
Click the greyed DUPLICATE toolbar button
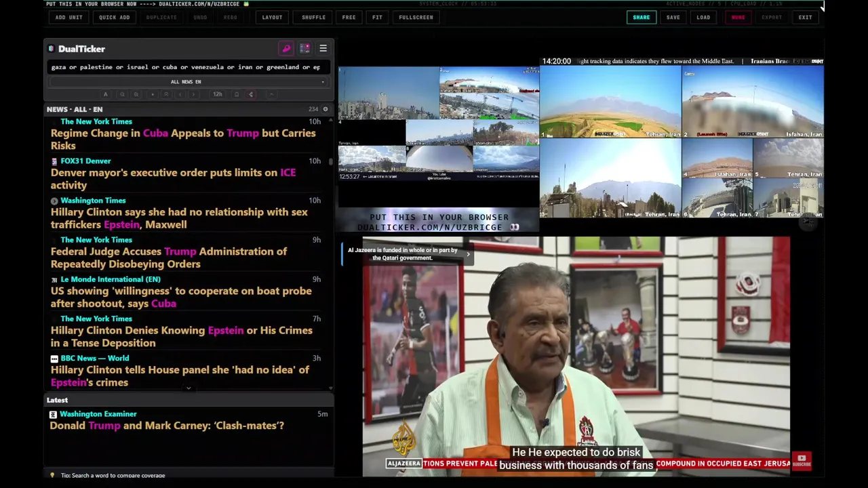[x=161, y=17]
